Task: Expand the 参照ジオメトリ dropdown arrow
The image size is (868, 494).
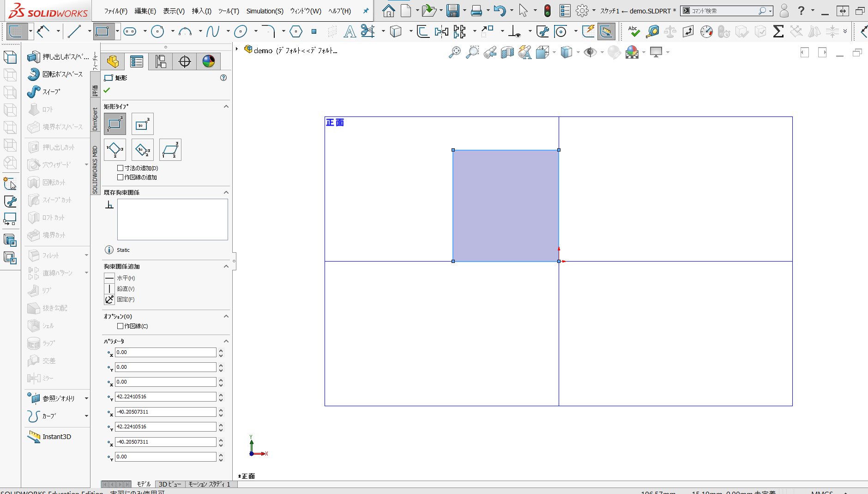Action: coord(86,398)
